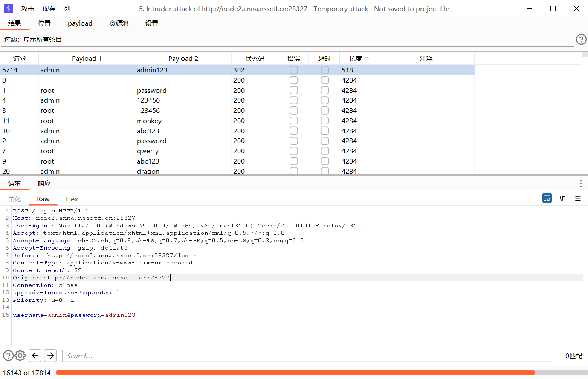The image size is (588, 379).
Task: Toggle 超时 checkbox in root password row
Action: 325,90
